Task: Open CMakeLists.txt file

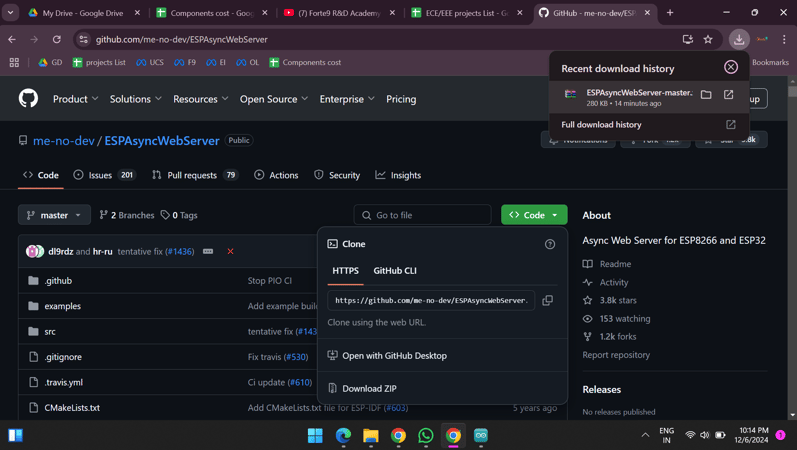Action: tap(72, 408)
